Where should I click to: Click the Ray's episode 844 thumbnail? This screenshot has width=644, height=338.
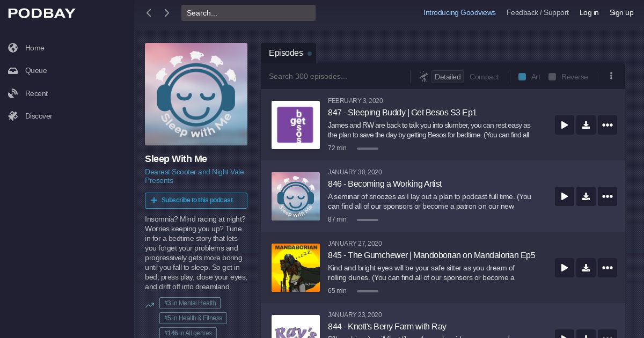coord(296,327)
